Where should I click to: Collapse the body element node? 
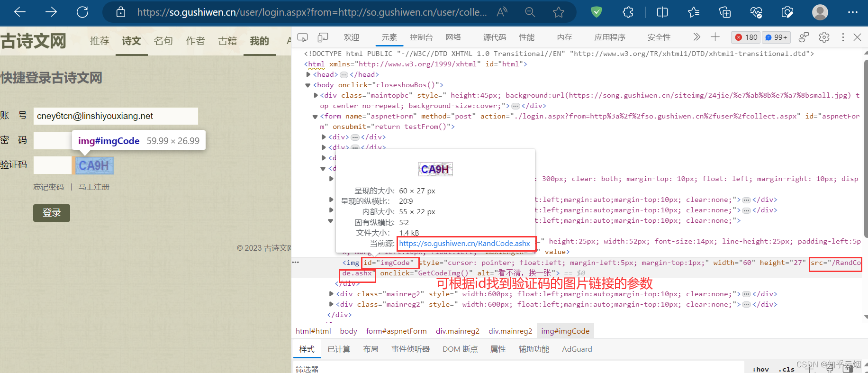[x=308, y=85]
